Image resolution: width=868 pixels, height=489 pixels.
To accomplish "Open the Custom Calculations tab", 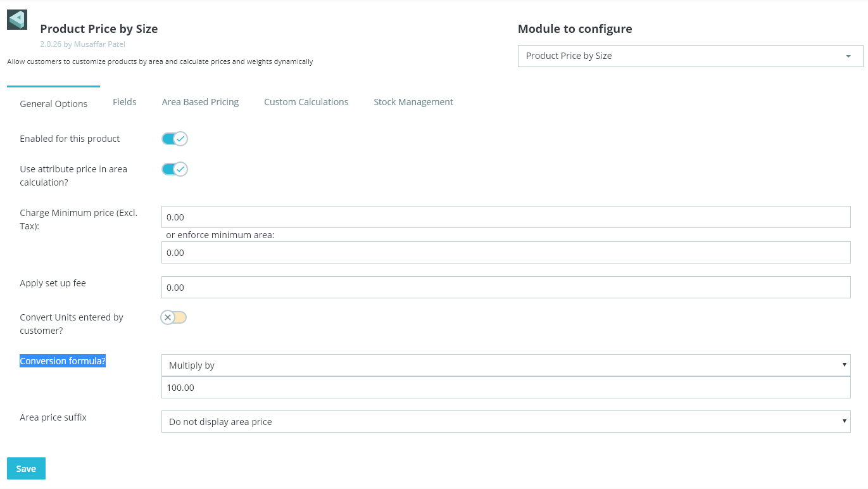I will [306, 102].
